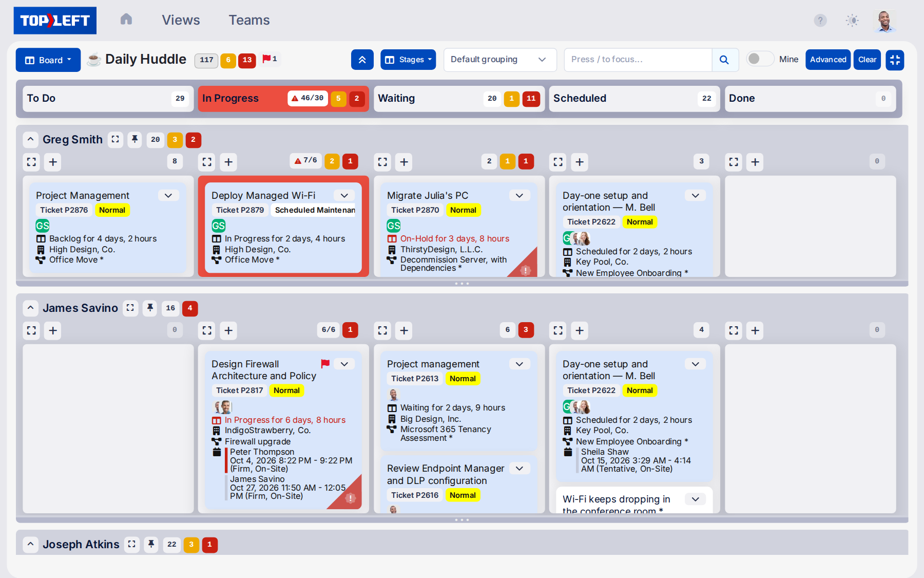
Task: Open the Views menu
Action: point(181,20)
